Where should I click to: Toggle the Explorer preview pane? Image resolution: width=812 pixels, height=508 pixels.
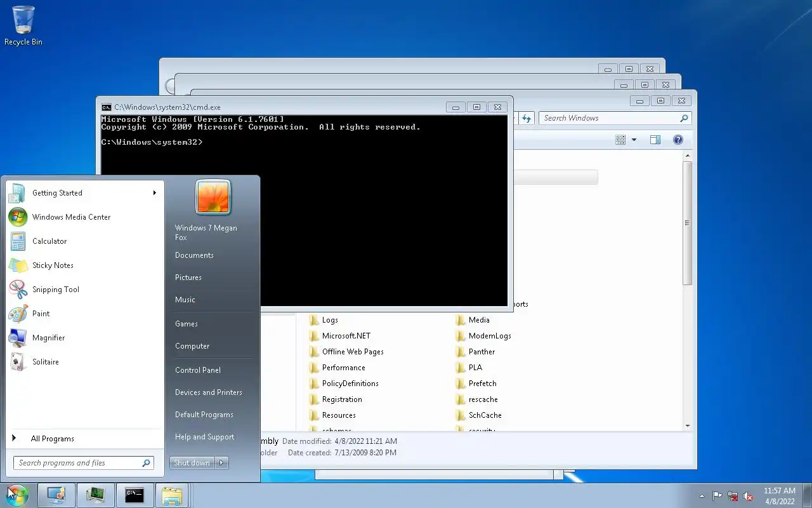point(655,140)
